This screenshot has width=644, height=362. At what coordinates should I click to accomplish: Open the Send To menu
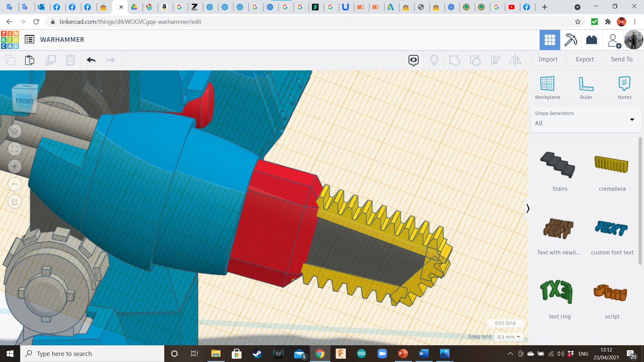point(622,59)
